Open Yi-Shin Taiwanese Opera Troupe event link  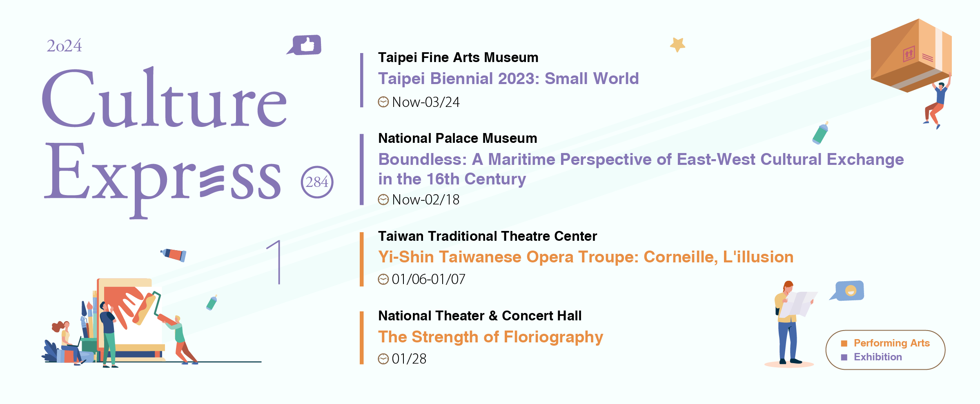[x=586, y=257]
